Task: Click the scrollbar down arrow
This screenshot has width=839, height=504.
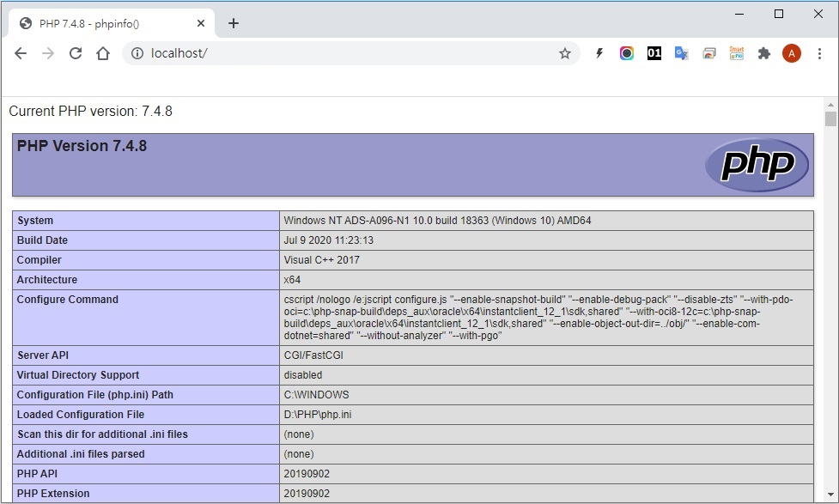Action: (x=830, y=495)
